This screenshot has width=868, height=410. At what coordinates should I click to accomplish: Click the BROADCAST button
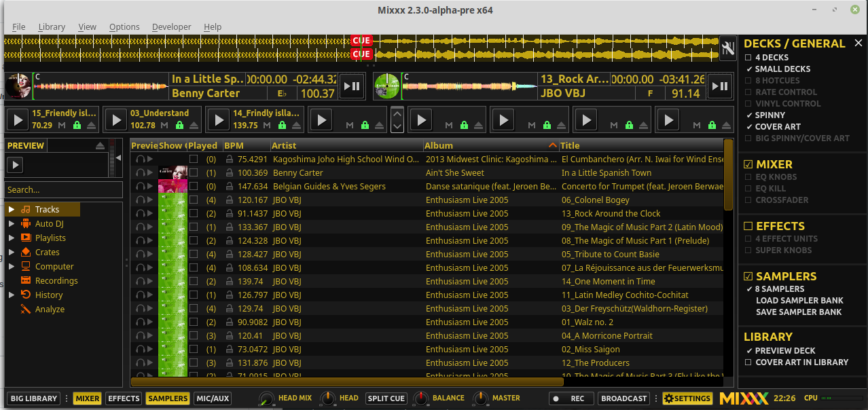click(x=623, y=398)
